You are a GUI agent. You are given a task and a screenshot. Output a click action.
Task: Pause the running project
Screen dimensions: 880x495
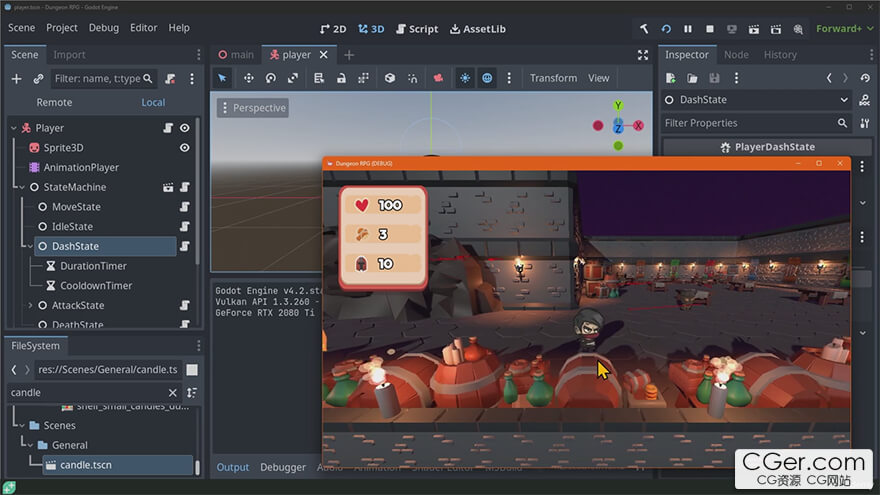click(688, 29)
